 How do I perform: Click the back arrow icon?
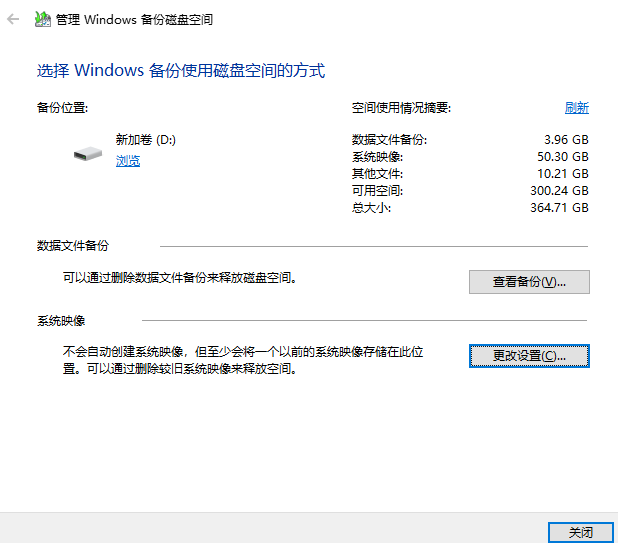coord(13,19)
